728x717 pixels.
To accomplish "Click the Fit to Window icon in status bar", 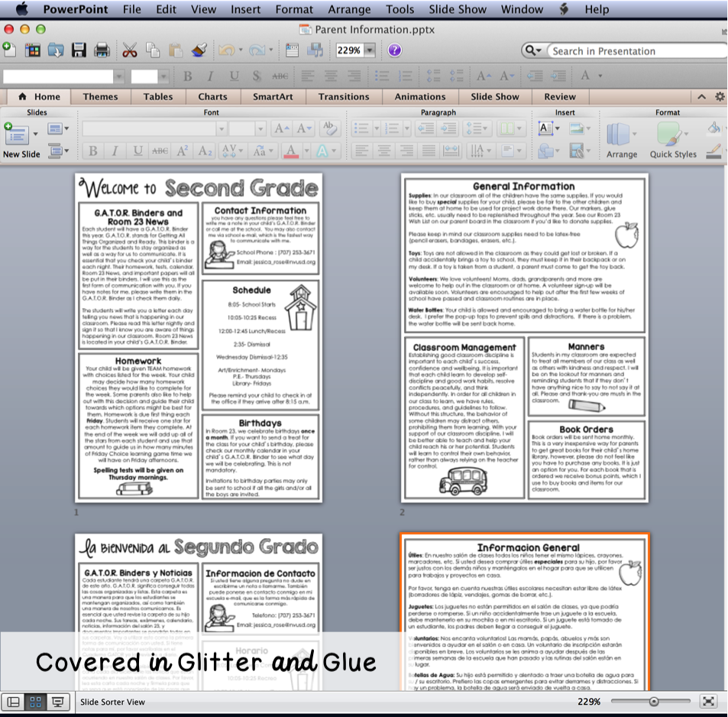I will coord(708,701).
